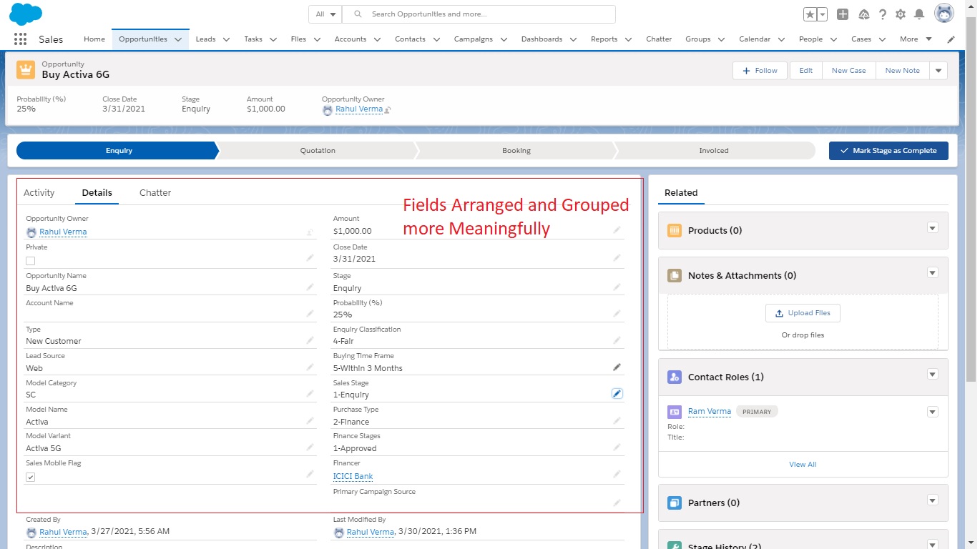Click Mark Stage as Complete
980x549 pixels.
click(888, 151)
